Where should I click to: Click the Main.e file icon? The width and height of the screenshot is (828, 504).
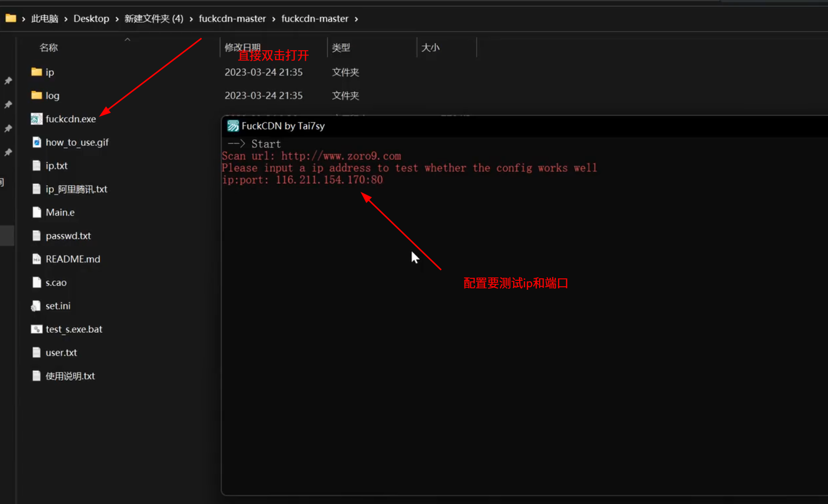36,212
